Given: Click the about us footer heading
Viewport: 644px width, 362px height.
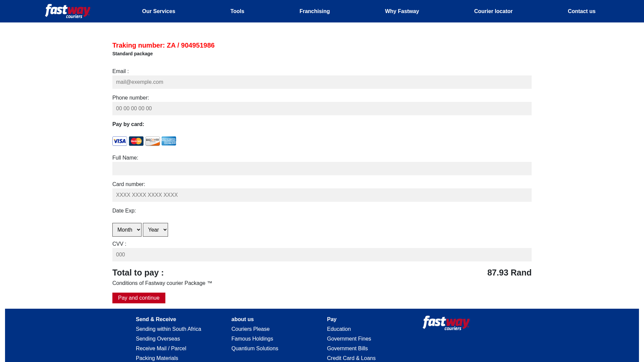Looking at the screenshot, I should click(x=243, y=319).
